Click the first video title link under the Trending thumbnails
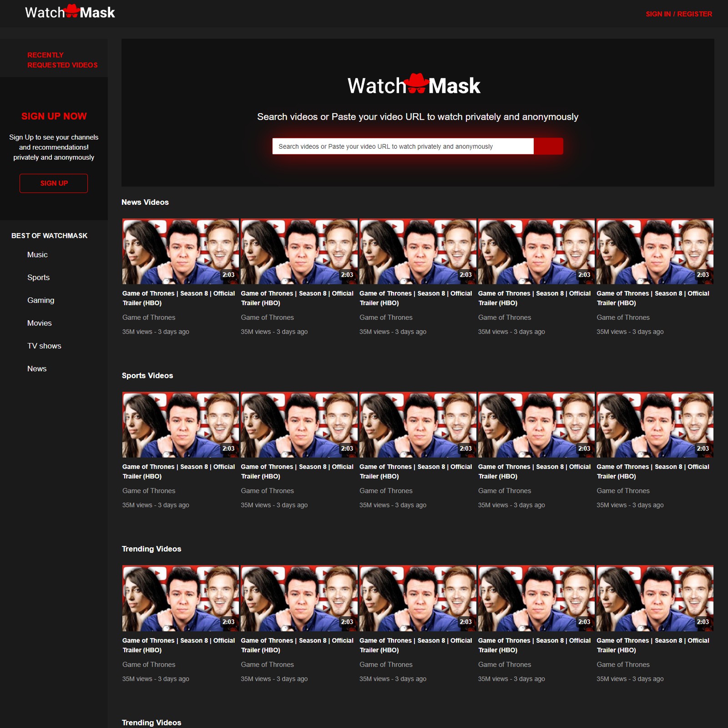 (179, 645)
